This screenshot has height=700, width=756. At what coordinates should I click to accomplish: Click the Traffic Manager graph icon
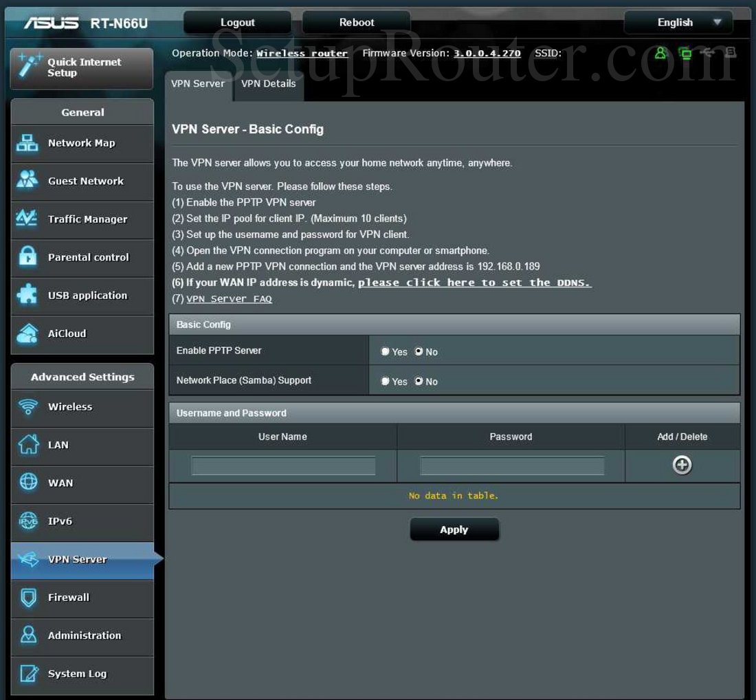(x=27, y=218)
